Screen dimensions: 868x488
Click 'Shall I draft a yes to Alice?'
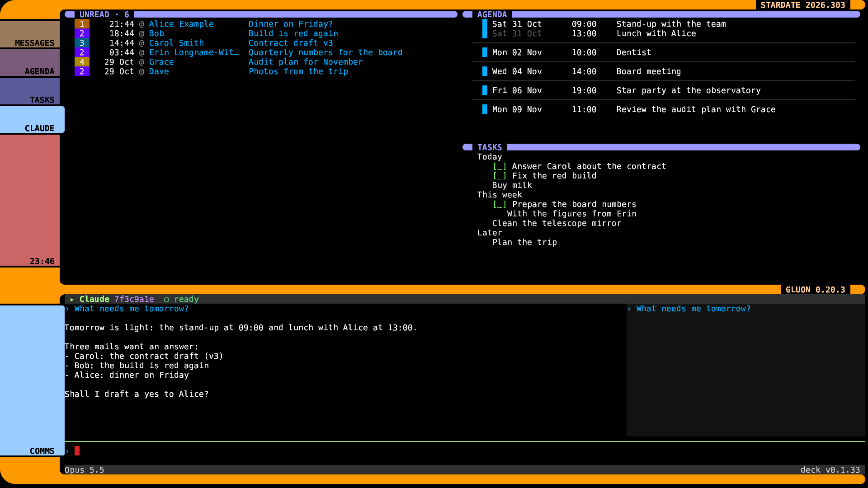pyautogui.click(x=137, y=394)
